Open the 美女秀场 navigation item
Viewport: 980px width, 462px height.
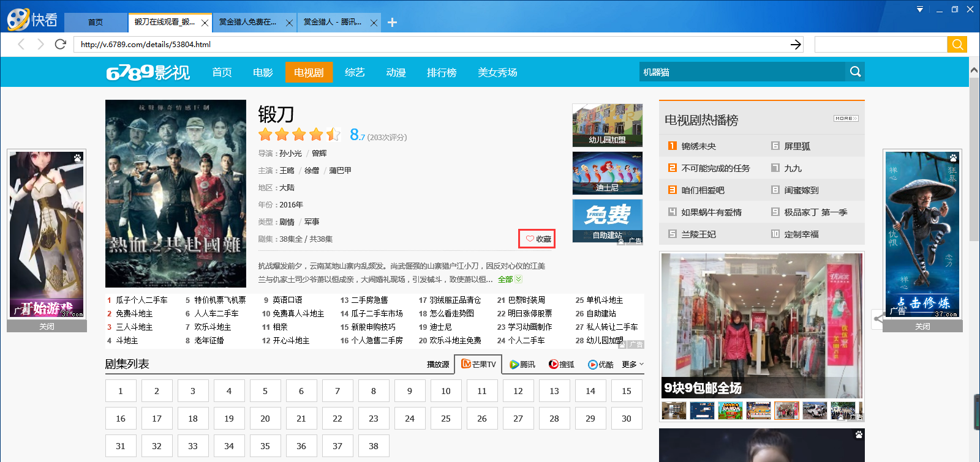(x=497, y=72)
